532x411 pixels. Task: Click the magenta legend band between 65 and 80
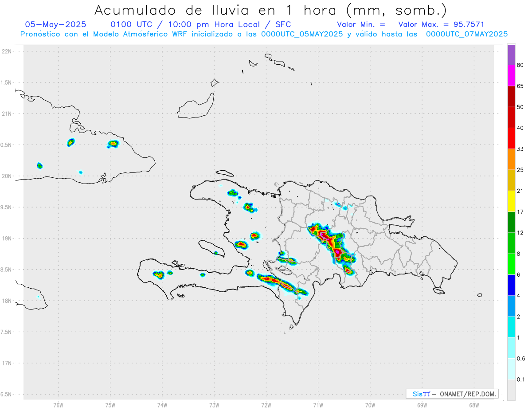coord(511,75)
